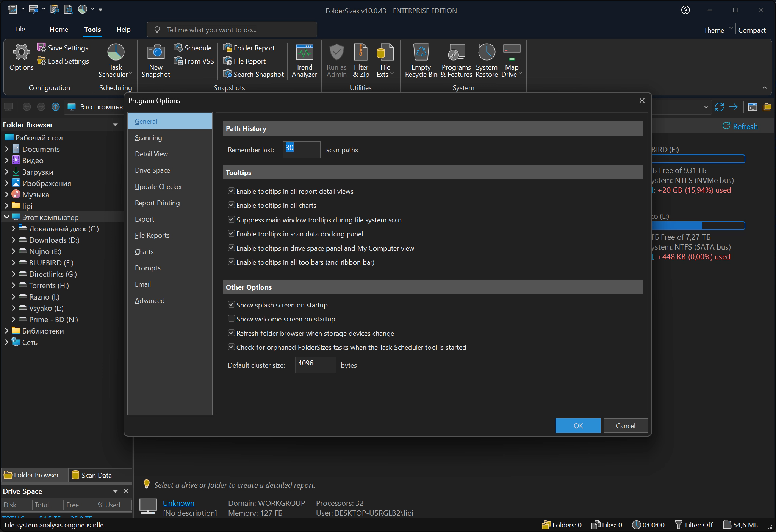Toggle Enable tooltips in all charts

click(231, 205)
